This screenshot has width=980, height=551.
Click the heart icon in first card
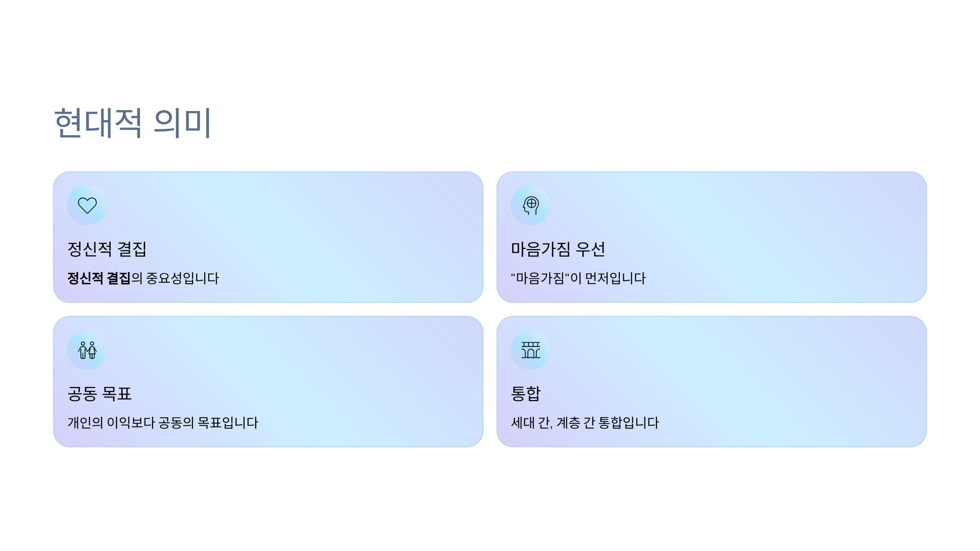coord(87,205)
